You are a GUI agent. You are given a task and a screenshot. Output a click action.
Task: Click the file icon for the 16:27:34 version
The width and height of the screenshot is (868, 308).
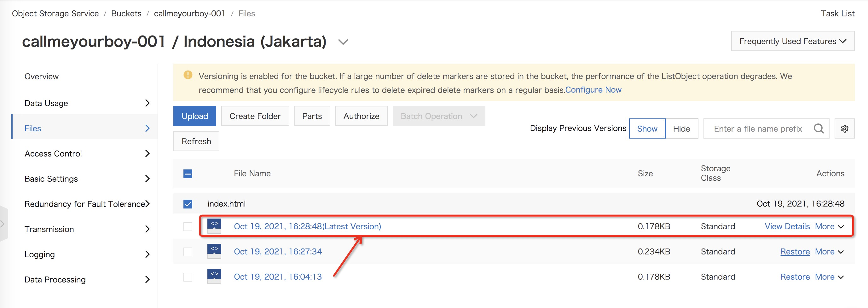pos(214,251)
